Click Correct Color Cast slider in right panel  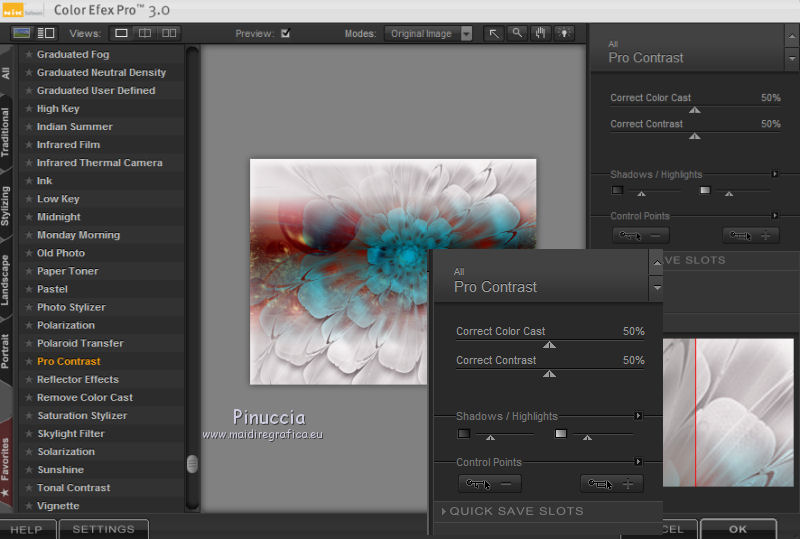pos(695,110)
